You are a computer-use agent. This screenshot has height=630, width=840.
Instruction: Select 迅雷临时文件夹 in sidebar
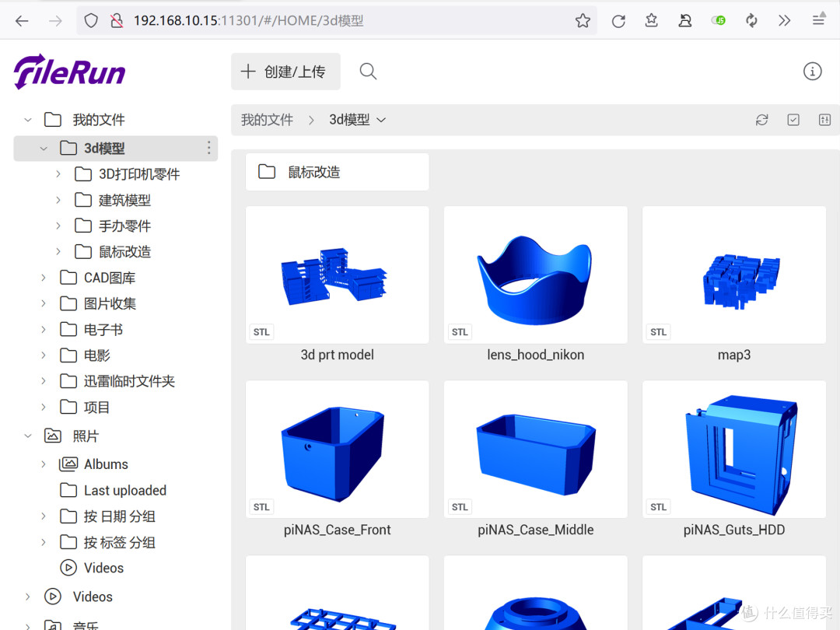[129, 381]
